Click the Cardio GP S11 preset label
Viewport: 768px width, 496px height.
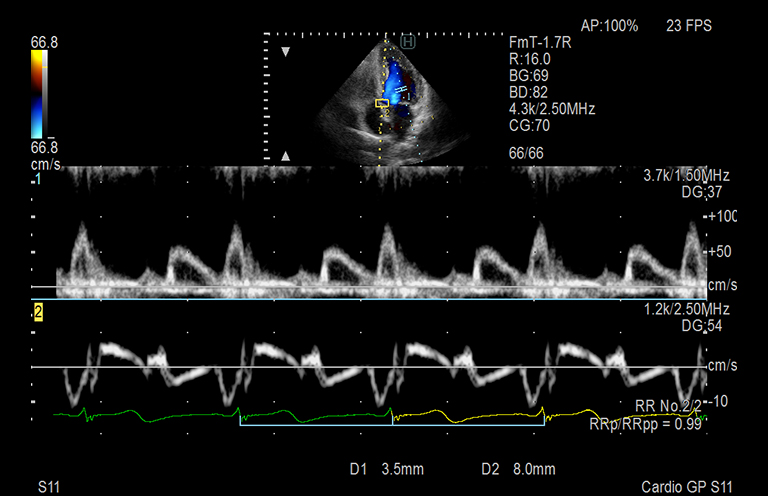689,487
